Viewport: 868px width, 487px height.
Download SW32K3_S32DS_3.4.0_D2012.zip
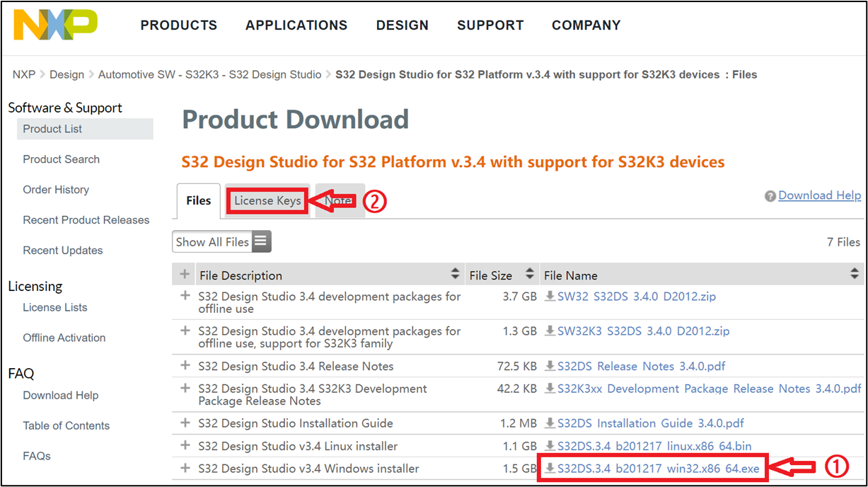click(x=644, y=331)
